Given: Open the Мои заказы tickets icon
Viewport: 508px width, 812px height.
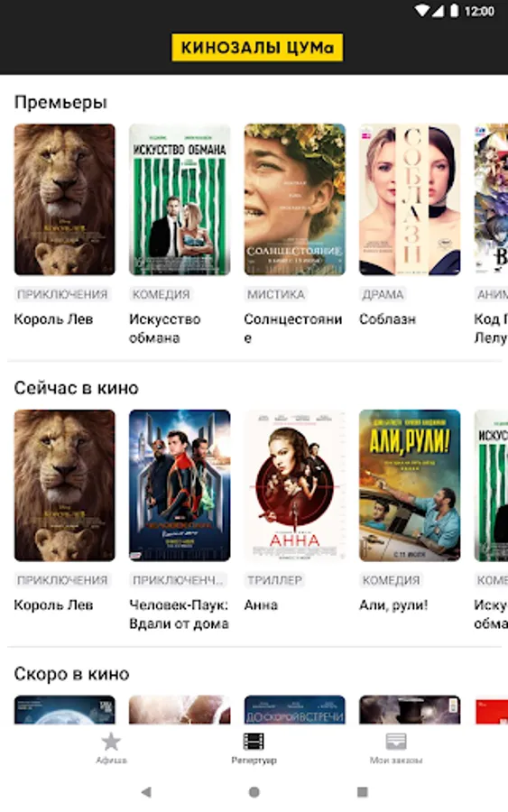Looking at the screenshot, I should pyautogui.click(x=396, y=742).
